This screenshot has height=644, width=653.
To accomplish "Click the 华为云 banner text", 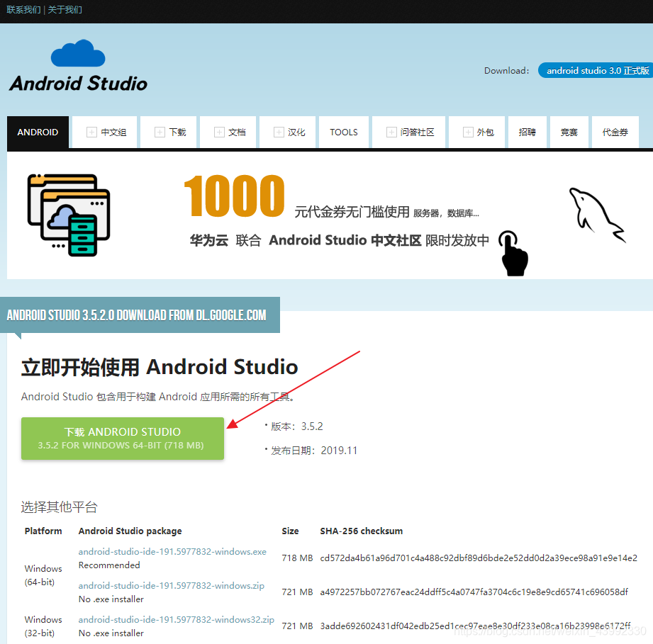I will coord(209,240).
